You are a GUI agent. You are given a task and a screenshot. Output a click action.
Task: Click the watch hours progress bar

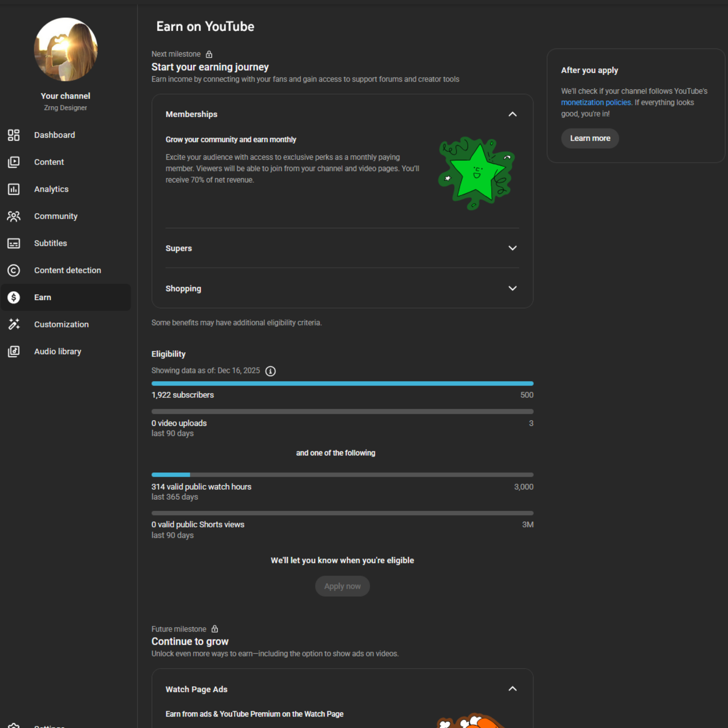[x=342, y=475]
